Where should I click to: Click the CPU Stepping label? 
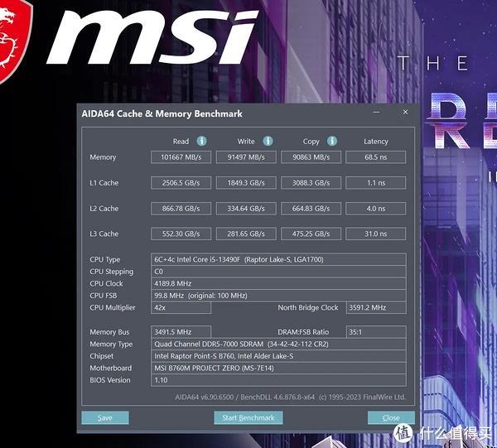[x=112, y=272]
